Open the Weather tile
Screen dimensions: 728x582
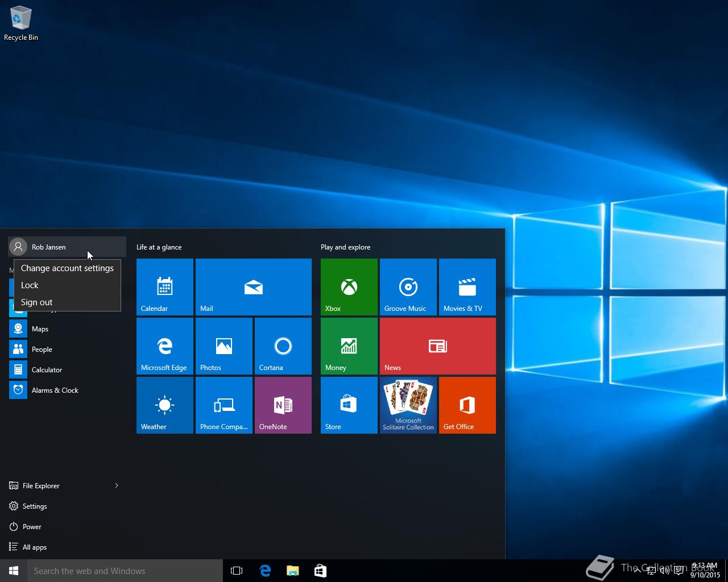pos(165,405)
